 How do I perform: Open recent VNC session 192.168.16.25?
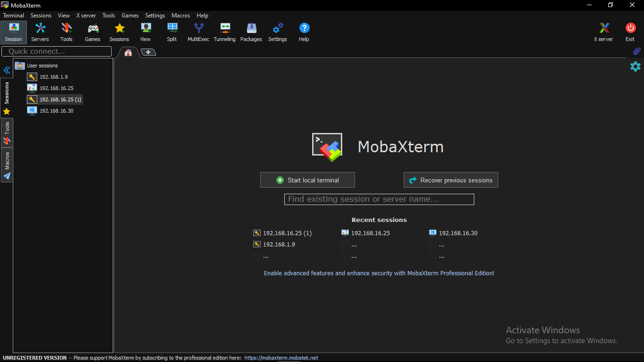pyautogui.click(x=366, y=233)
